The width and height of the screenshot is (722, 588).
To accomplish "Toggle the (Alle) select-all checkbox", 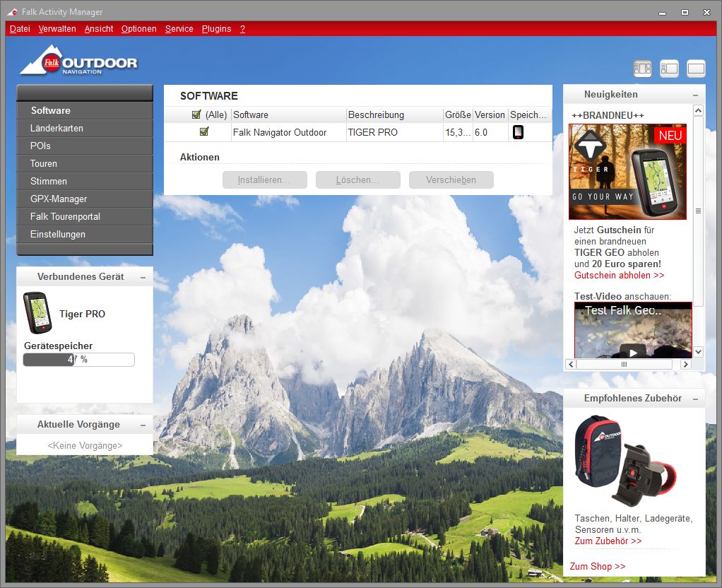I will (x=196, y=114).
